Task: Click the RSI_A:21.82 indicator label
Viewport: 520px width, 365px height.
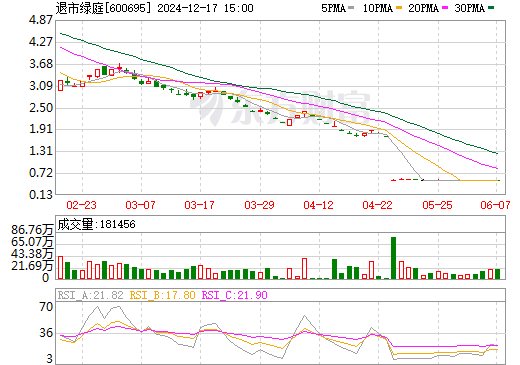Action: [90, 295]
